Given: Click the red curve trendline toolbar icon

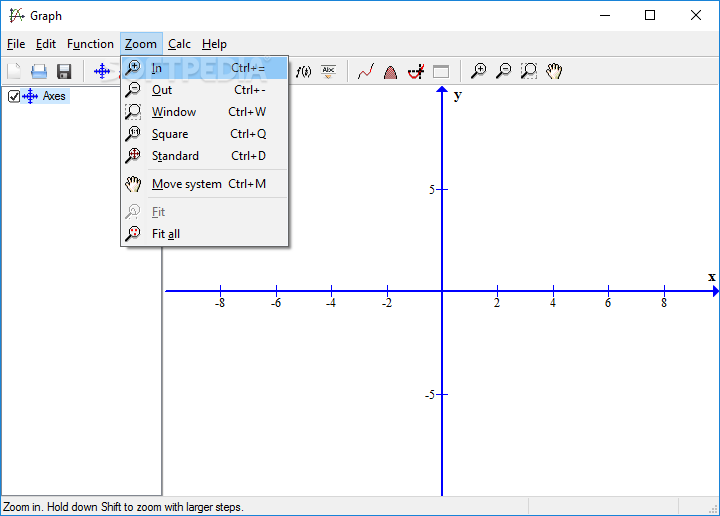Looking at the screenshot, I should [x=366, y=71].
